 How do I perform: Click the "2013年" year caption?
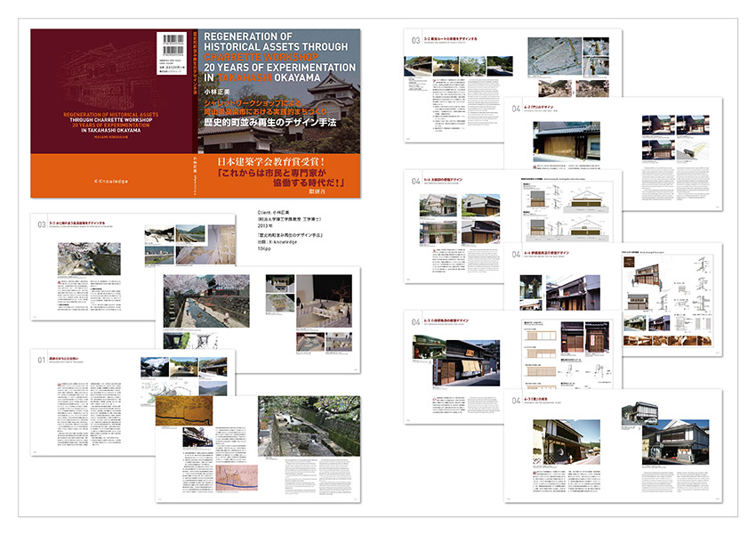(265, 226)
